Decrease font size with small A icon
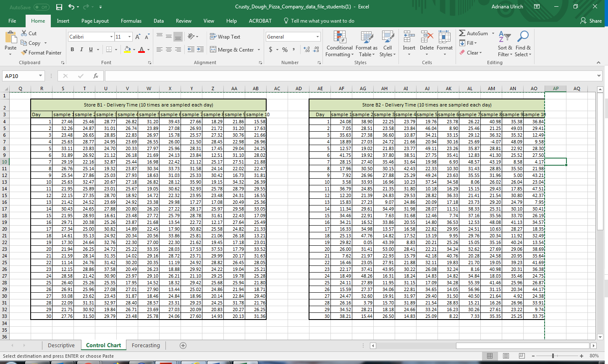Viewport: 608px width, 364px height. [147, 37]
